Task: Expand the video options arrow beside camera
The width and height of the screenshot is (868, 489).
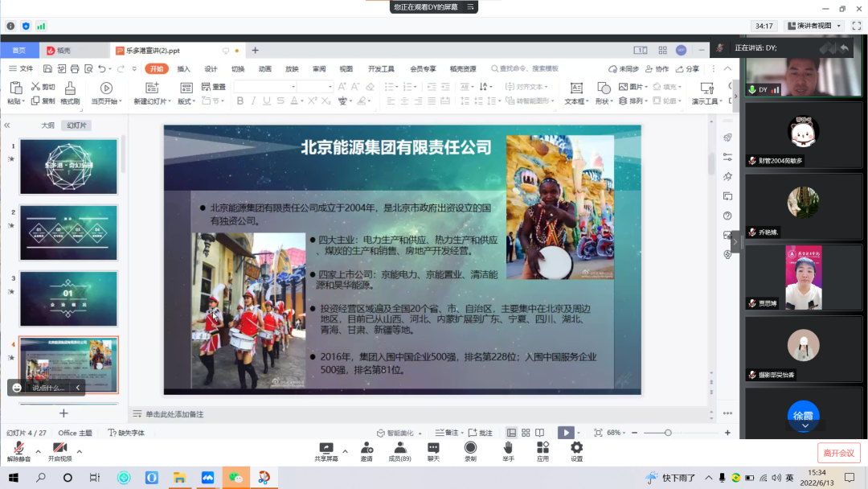Action: [x=79, y=451]
